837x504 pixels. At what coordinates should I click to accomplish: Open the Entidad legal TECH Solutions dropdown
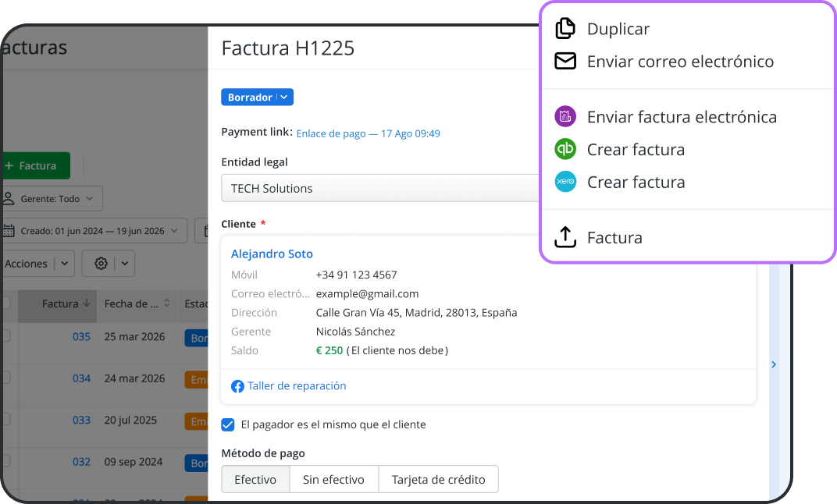[380, 188]
